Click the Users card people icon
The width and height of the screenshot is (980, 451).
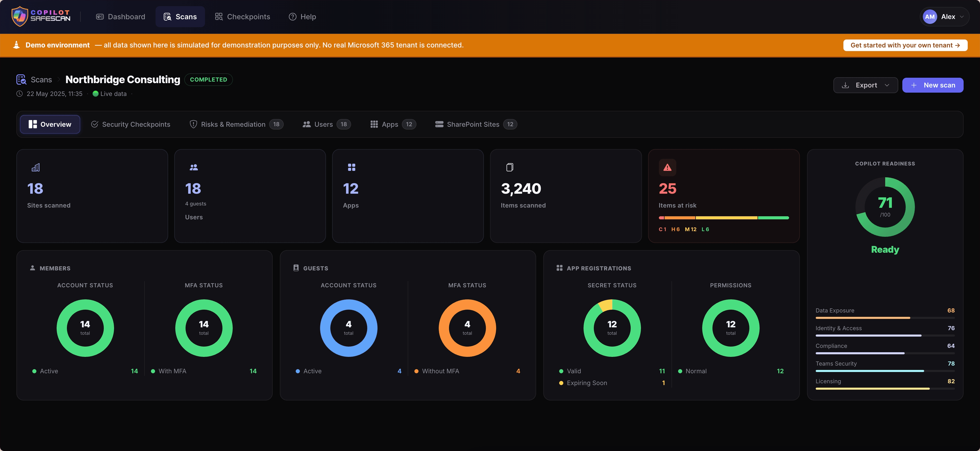click(194, 167)
